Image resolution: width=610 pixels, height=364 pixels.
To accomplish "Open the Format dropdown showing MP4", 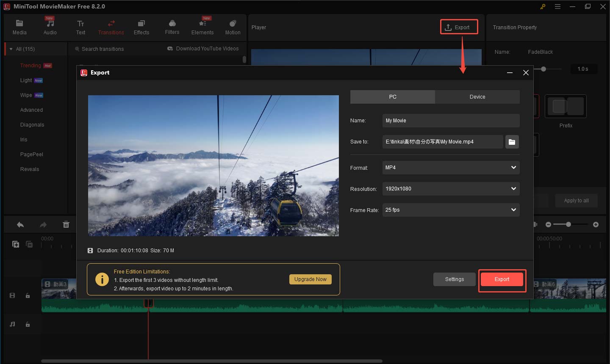I will tap(451, 168).
